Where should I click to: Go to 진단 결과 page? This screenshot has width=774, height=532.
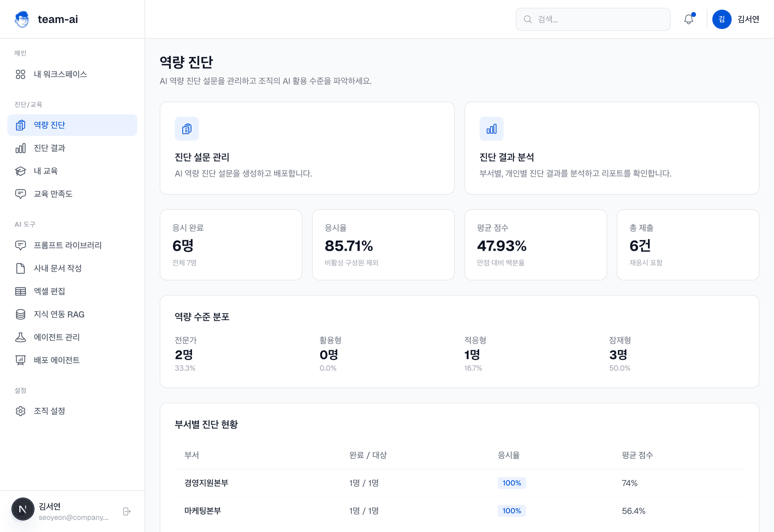point(72,148)
